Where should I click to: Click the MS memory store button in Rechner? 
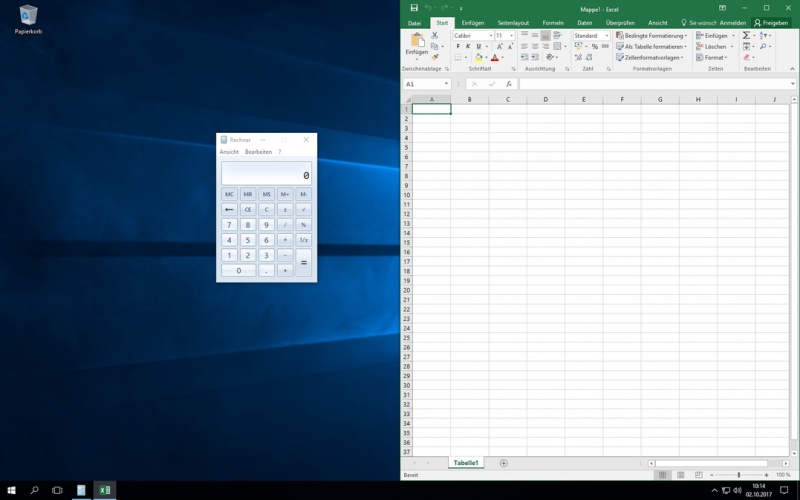click(x=266, y=194)
